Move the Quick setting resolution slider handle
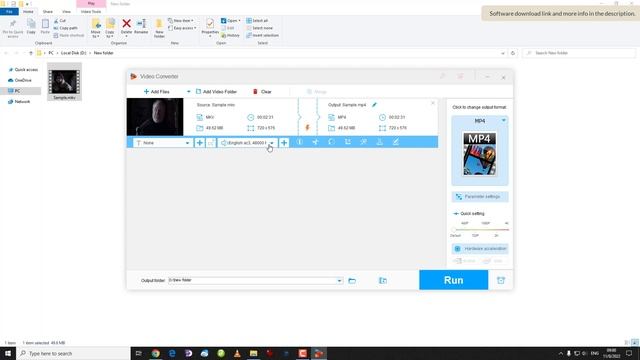The width and height of the screenshot is (640, 360). coord(454,229)
